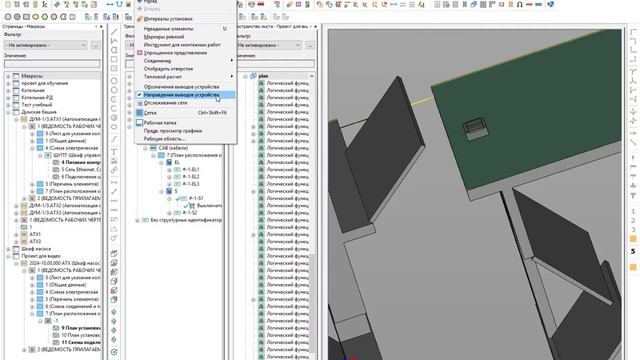Select '#-1-S2' device in middle tree
The height and width of the screenshot is (360, 640).
pos(190,213)
